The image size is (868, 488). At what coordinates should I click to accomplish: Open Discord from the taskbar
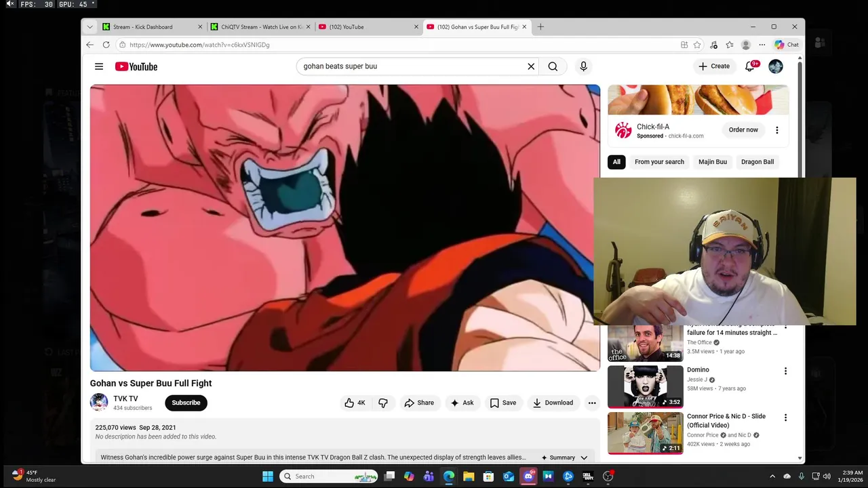tap(528, 476)
